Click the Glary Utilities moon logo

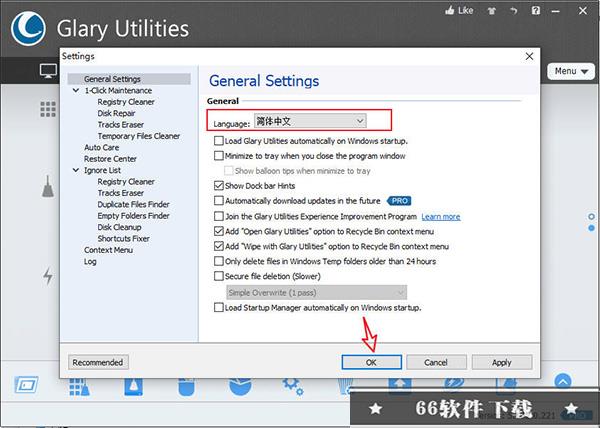coord(28,29)
